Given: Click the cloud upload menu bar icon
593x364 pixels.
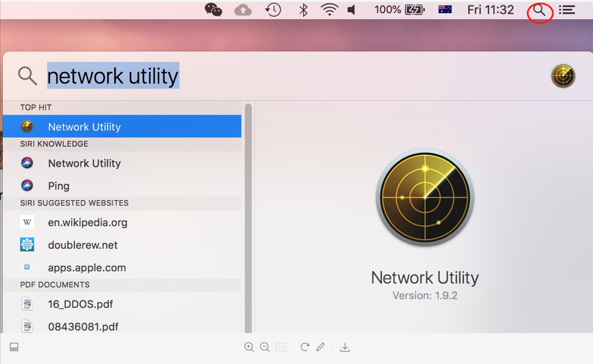Looking at the screenshot, I should click(x=243, y=10).
